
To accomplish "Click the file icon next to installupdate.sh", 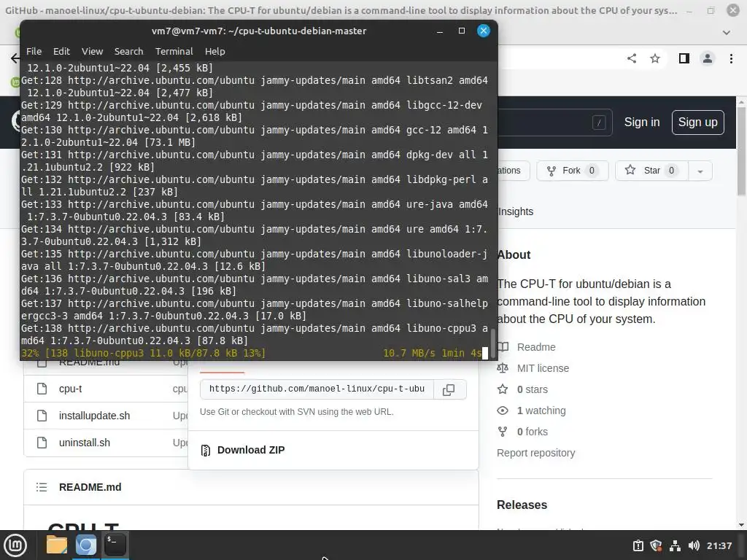I will [42, 416].
